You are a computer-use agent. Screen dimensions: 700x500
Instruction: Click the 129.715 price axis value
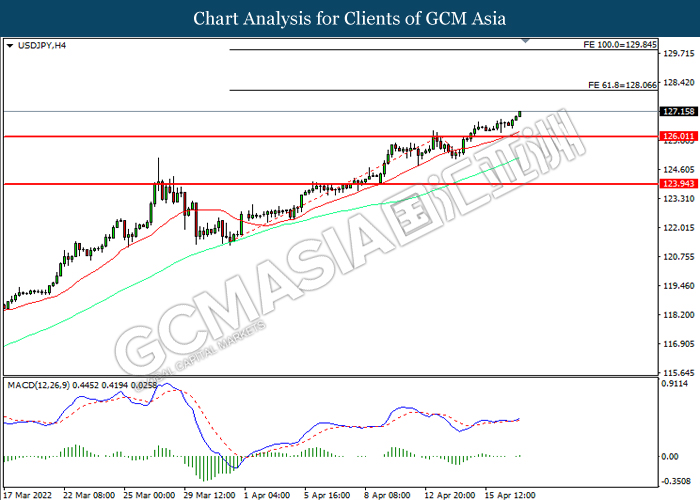point(679,54)
